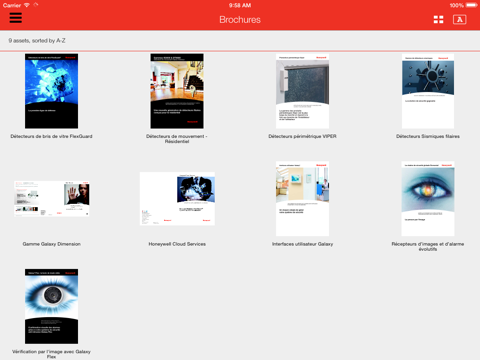
Task: Tap the PDF filter icon
Action: pyautogui.click(x=459, y=20)
